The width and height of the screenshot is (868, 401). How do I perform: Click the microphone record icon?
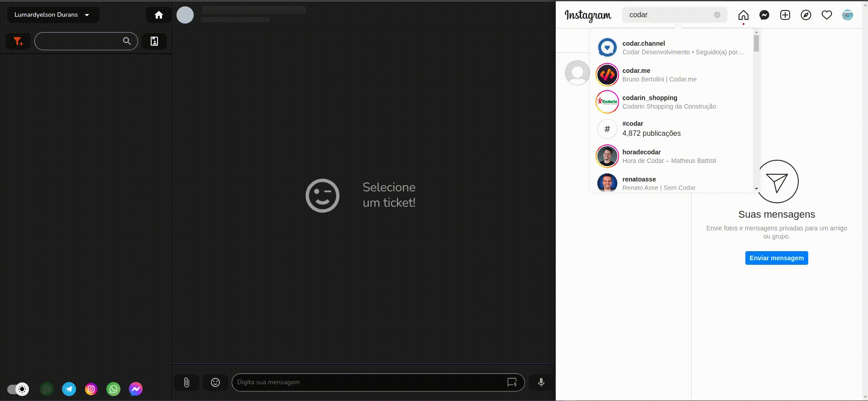(x=541, y=382)
